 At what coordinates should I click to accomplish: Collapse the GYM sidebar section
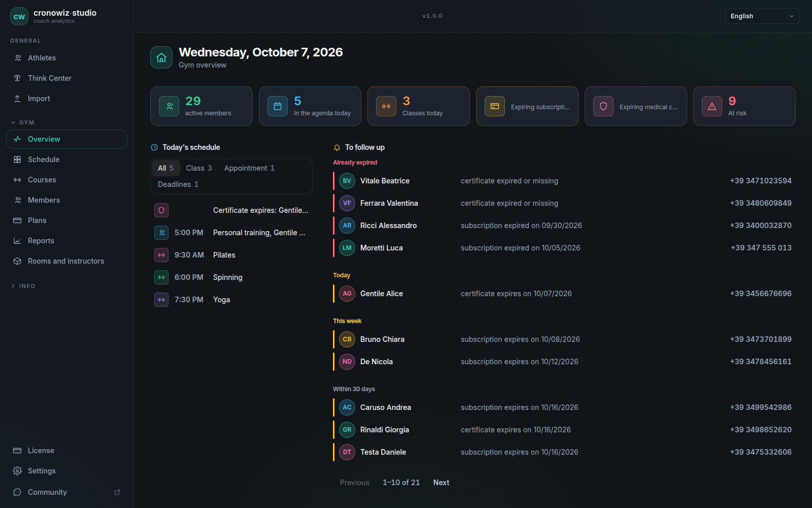[23, 122]
